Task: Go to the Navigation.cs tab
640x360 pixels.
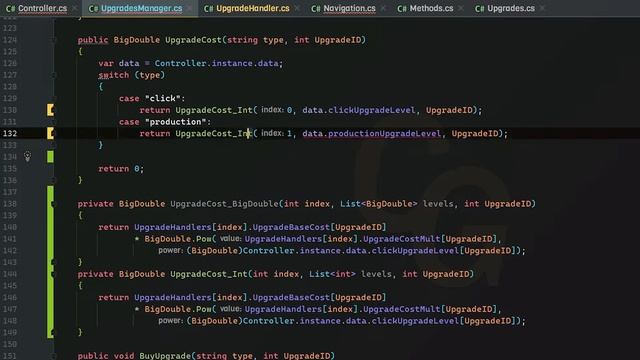Action: coord(349,8)
